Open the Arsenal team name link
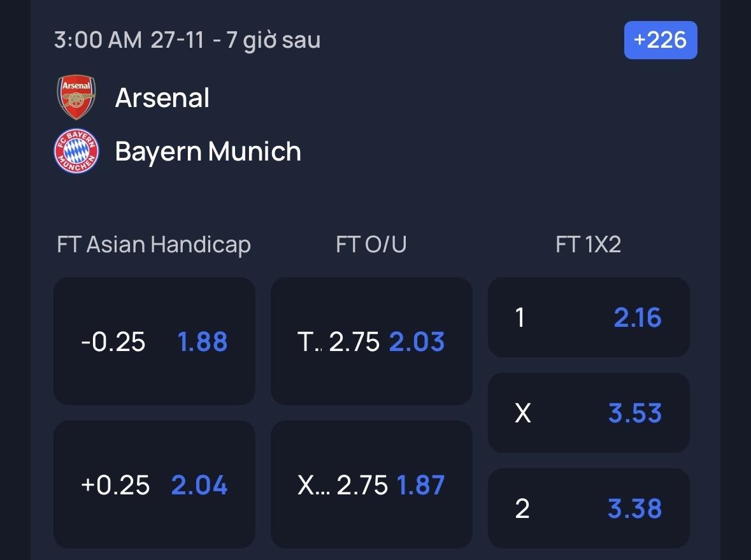The height and width of the screenshot is (560, 751). click(x=162, y=98)
